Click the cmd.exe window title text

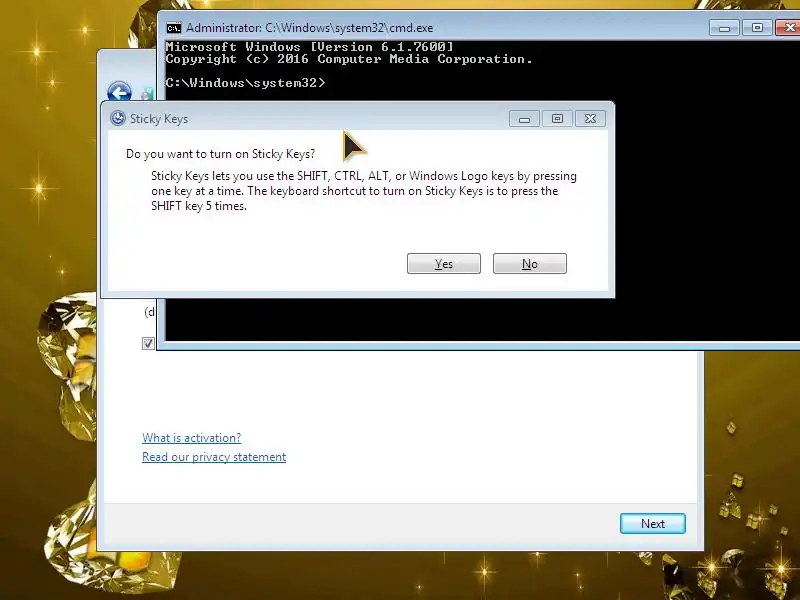coord(309,28)
